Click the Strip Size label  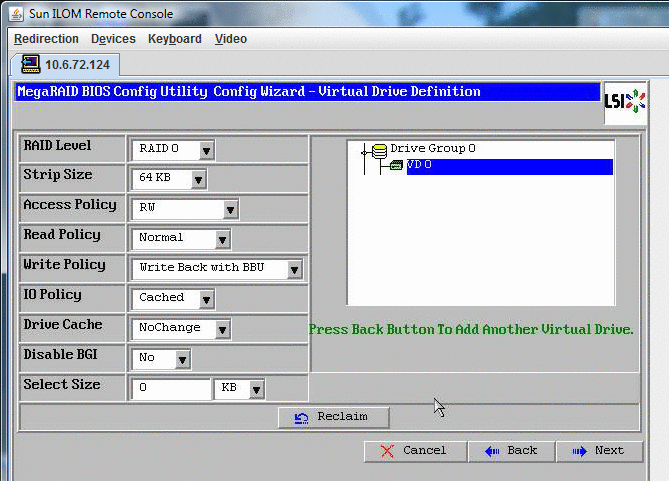(58, 175)
